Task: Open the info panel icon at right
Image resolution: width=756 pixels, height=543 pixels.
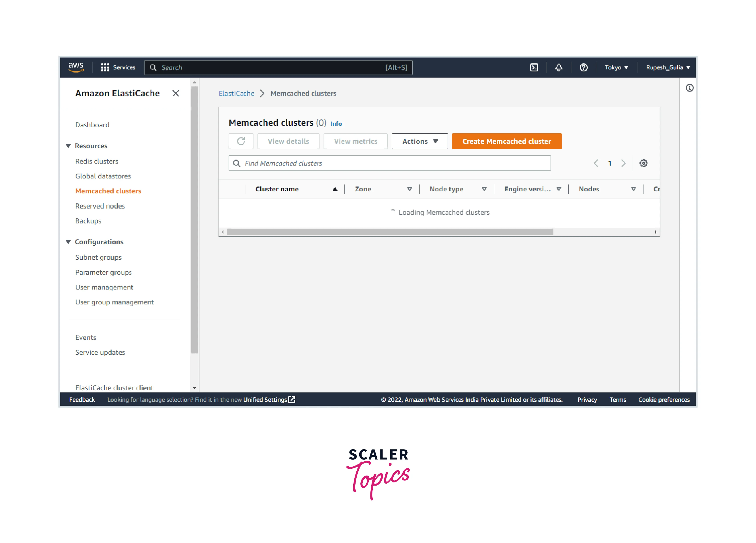Action: click(x=689, y=88)
